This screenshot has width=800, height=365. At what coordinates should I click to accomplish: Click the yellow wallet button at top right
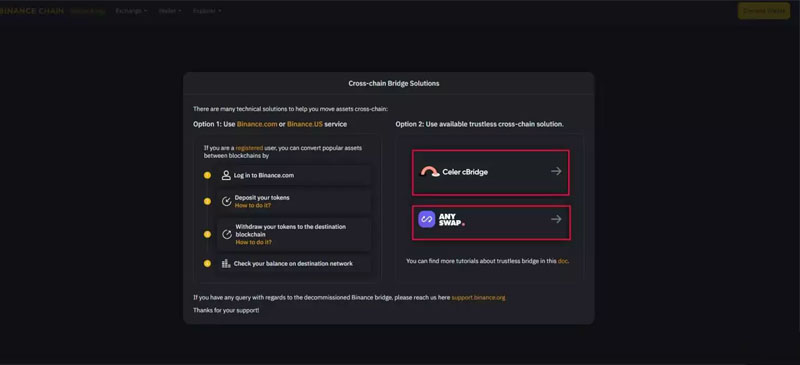click(x=764, y=11)
